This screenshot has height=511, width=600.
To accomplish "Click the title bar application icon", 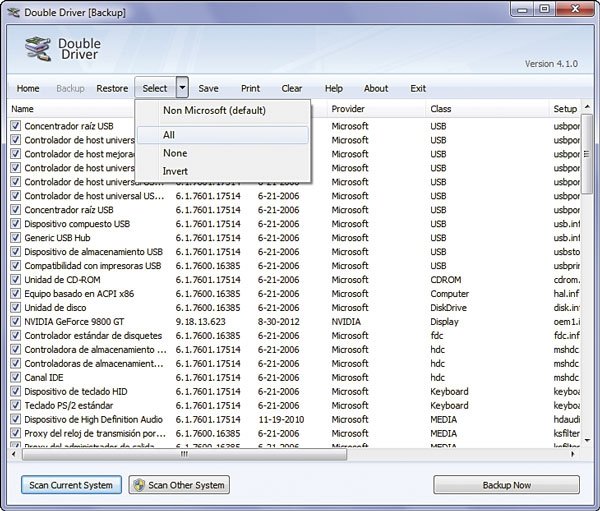I will 13,12.
